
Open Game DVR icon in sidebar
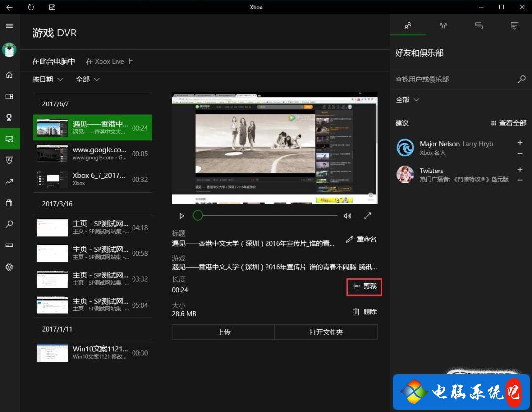point(9,139)
